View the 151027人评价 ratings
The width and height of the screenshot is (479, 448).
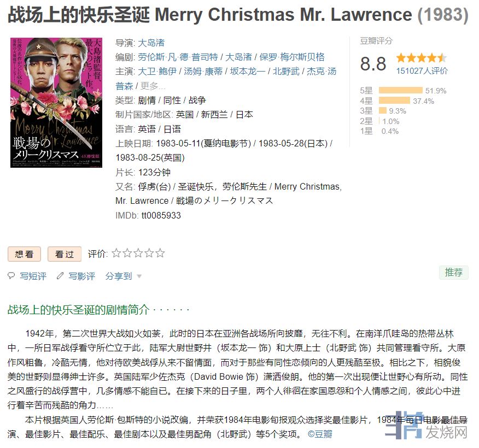click(x=422, y=71)
